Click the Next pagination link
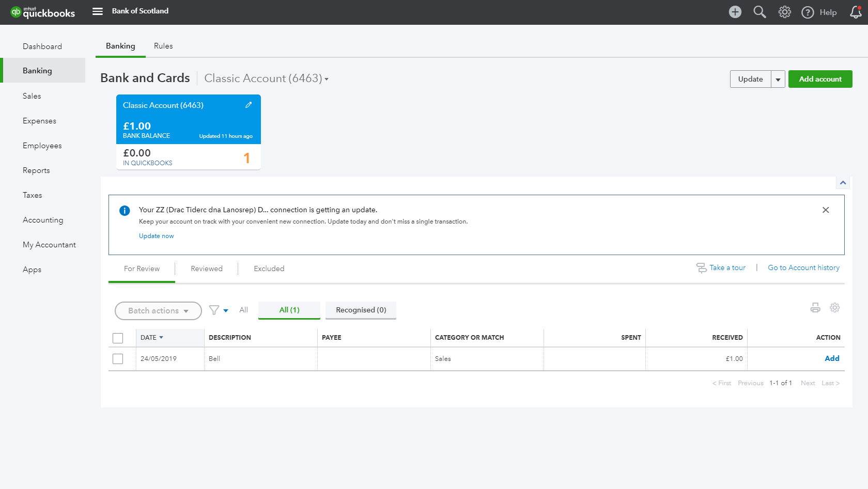This screenshot has width=868, height=489. pos(808,383)
